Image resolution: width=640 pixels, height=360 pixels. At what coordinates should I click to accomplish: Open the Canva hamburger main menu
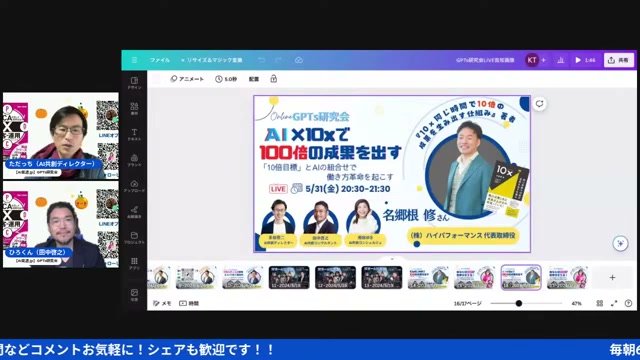tap(134, 60)
